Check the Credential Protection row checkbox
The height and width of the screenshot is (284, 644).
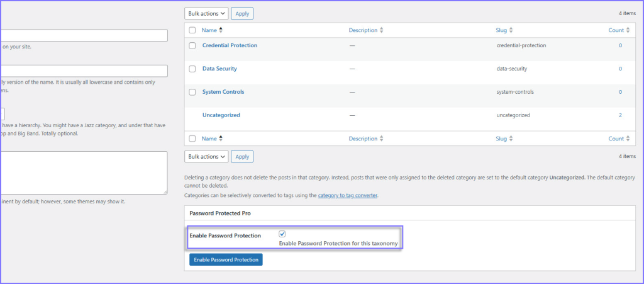192,46
